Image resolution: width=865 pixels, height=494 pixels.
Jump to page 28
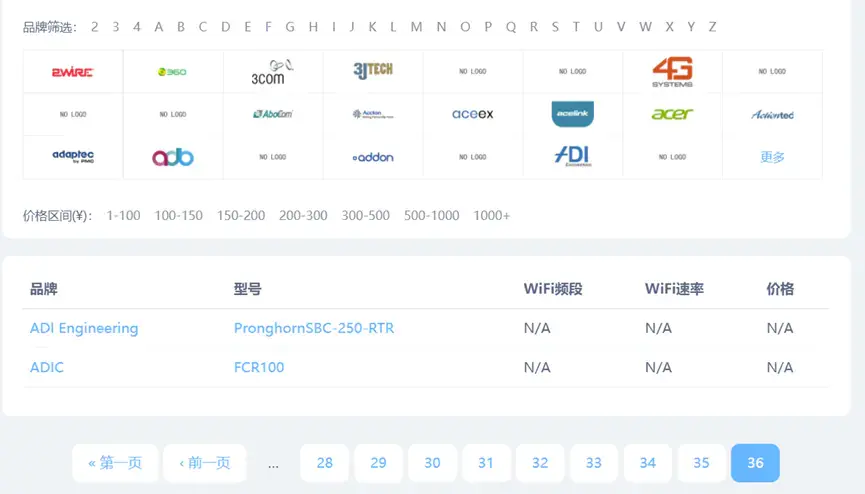324,463
